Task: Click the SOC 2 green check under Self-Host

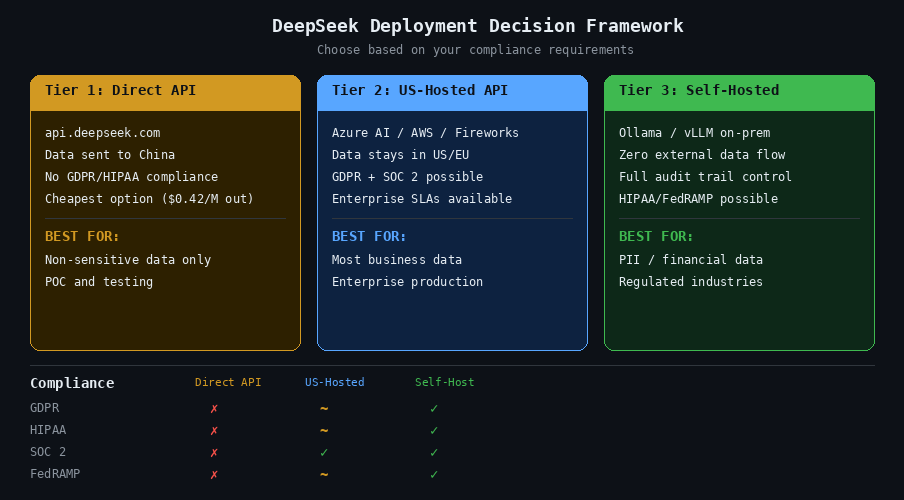Action: 434,453
